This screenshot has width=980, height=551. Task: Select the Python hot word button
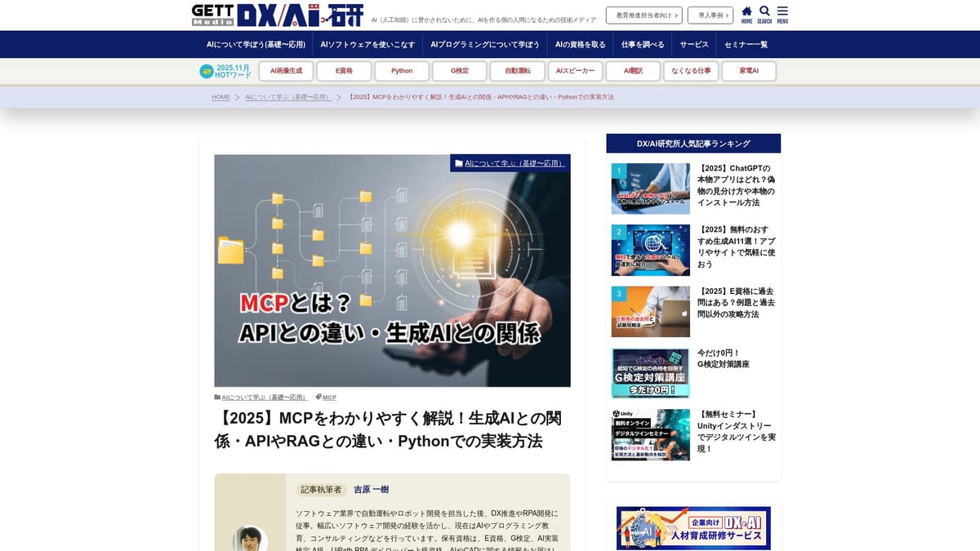[x=402, y=71]
